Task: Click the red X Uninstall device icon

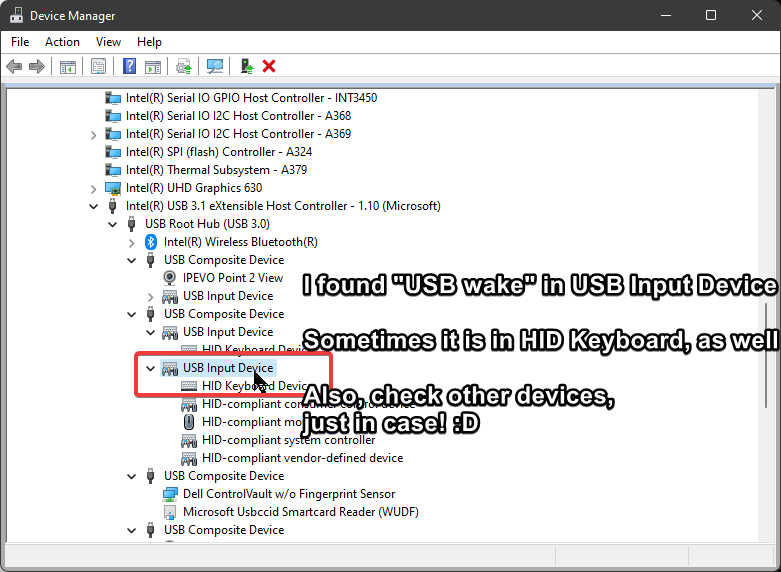Action: click(269, 66)
